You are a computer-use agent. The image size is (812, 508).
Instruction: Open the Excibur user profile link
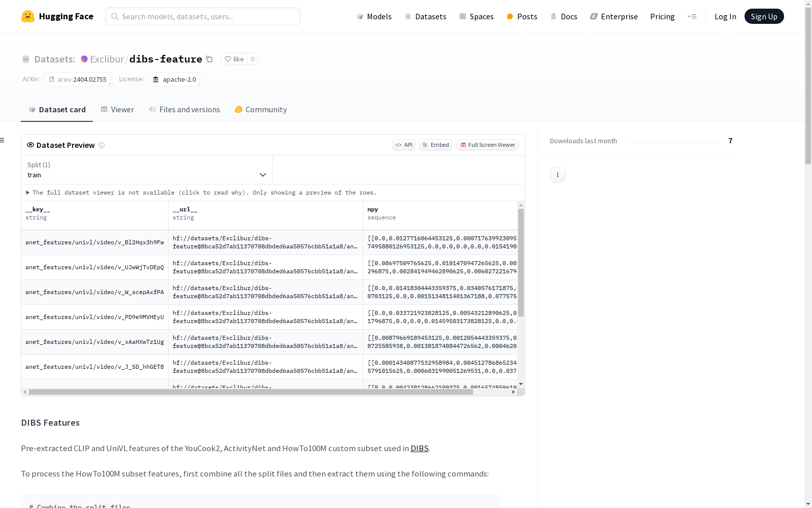click(107, 59)
